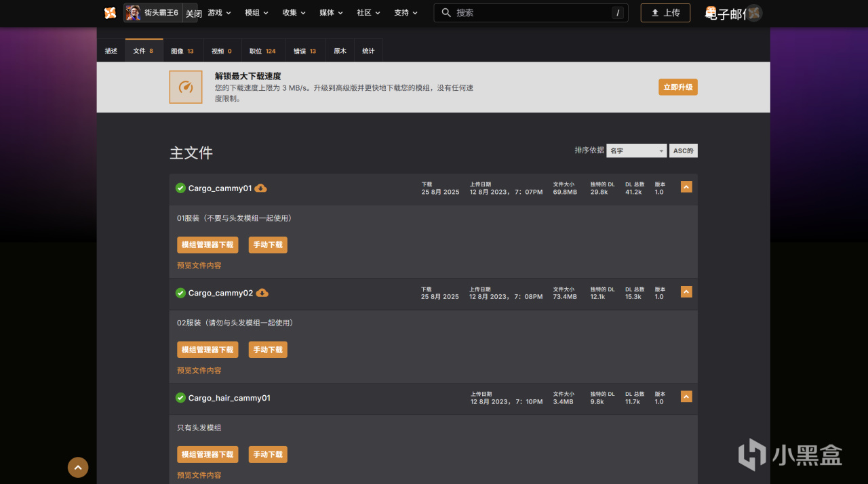Open the 职位 124 tab
The height and width of the screenshot is (484, 868).
pyautogui.click(x=263, y=51)
